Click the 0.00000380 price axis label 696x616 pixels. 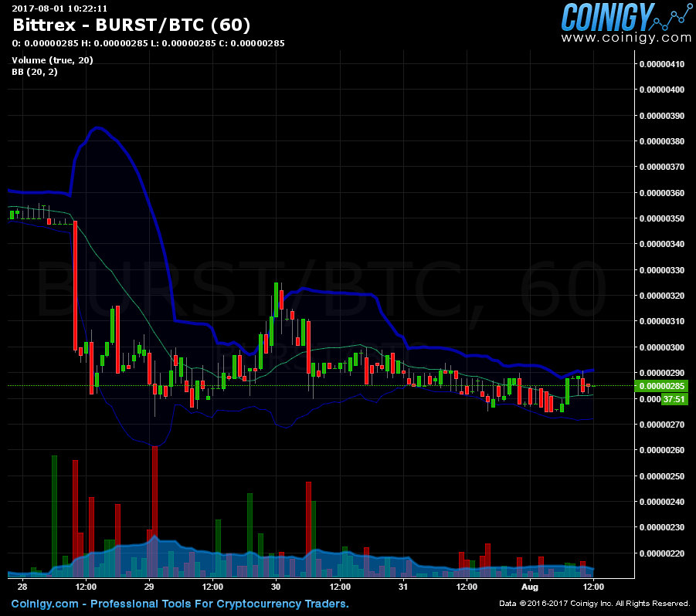662,141
